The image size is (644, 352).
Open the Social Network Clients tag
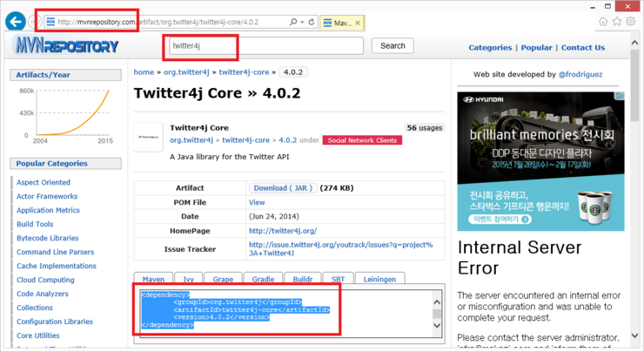pos(362,139)
